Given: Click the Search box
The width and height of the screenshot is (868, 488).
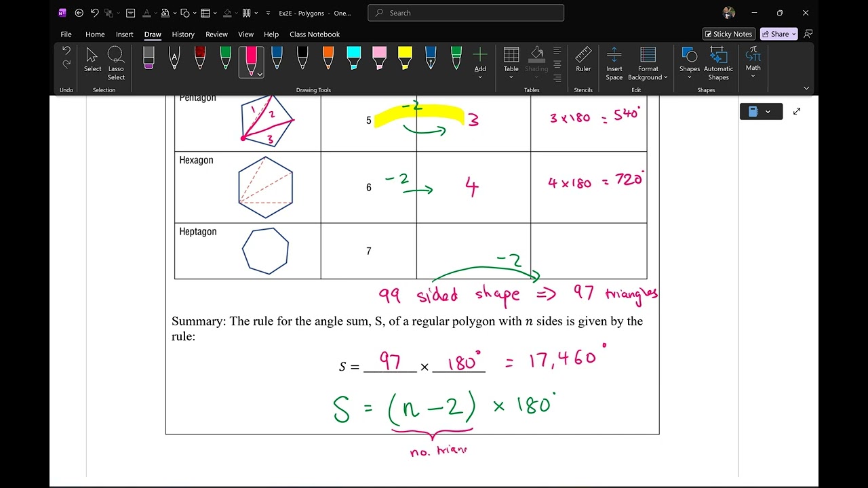Looking at the screenshot, I should [x=466, y=13].
